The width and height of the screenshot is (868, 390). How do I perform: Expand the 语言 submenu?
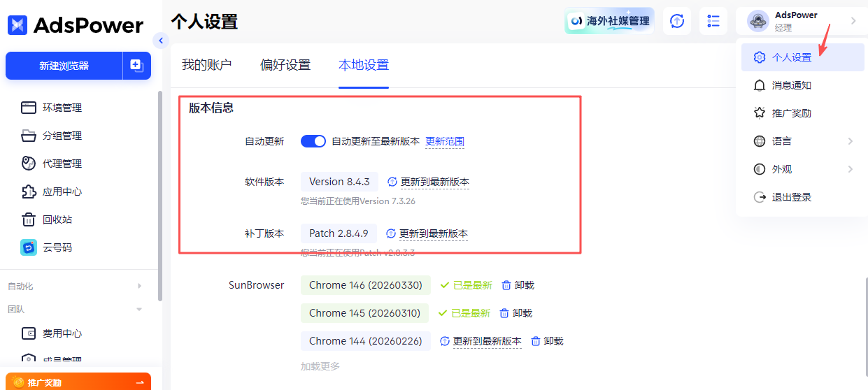[803, 141]
